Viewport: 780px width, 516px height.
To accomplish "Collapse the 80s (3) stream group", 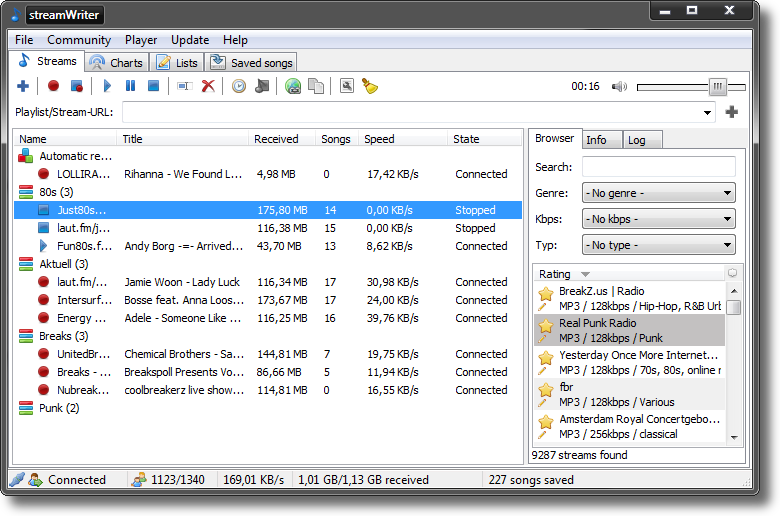I will pos(26,192).
